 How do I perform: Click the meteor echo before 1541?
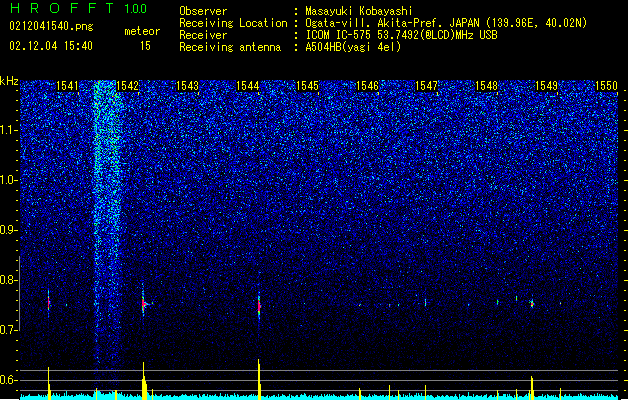click(49, 303)
